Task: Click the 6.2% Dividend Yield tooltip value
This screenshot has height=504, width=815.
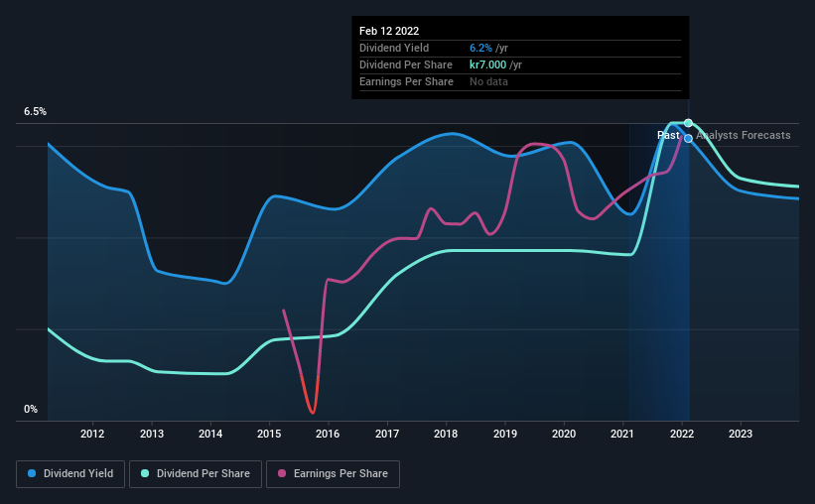Action: coord(480,49)
